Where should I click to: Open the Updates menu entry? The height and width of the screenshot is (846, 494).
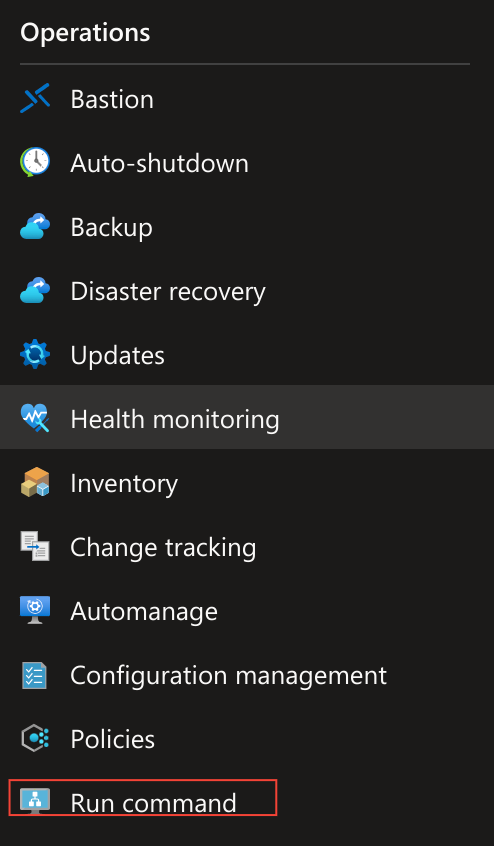click(x=118, y=355)
